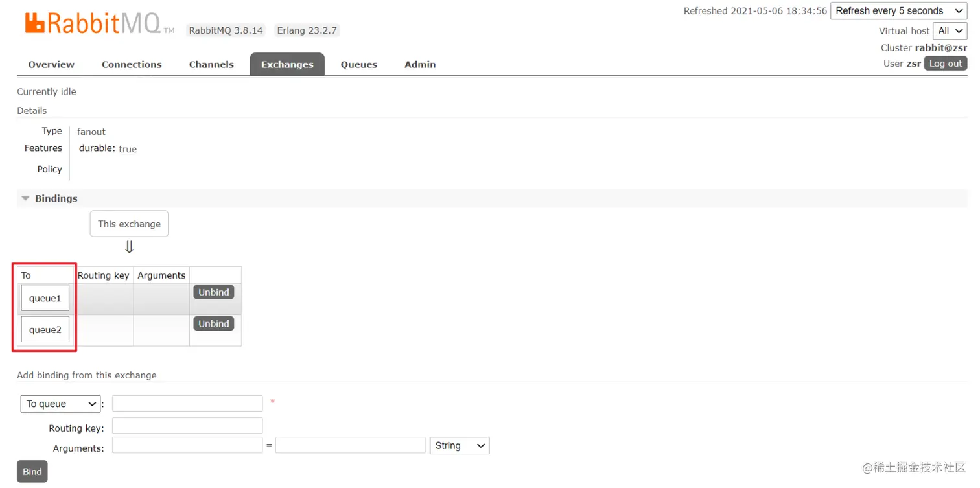The height and width of the screenshot is (488, 980).
Task: Open the queue1 binding link
Action: tap(45, 298)
